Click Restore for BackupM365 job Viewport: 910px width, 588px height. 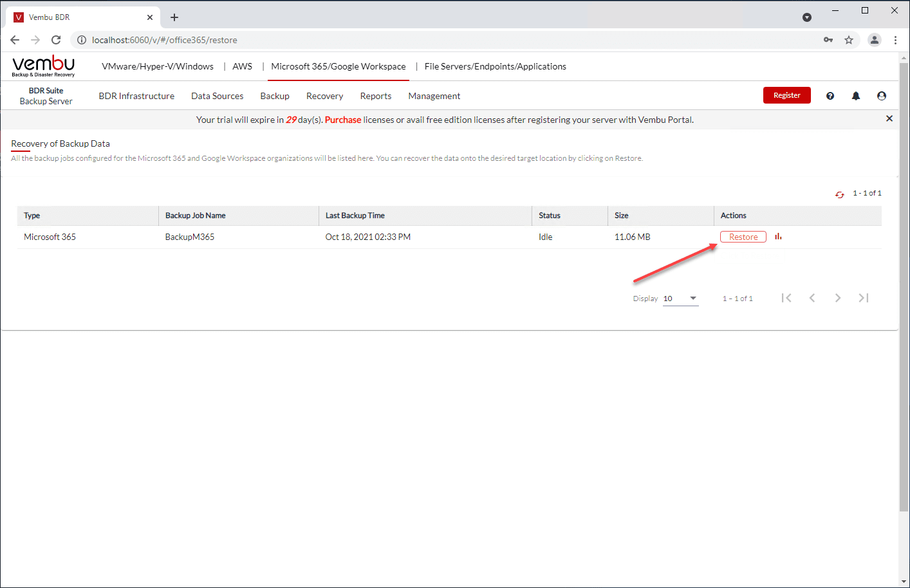[x=743, y=237]
